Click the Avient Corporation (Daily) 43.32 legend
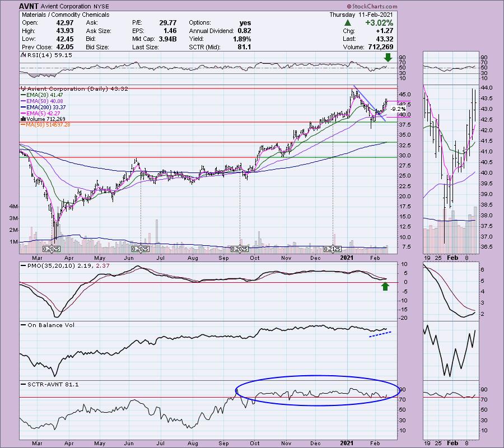 coord(78,88)
